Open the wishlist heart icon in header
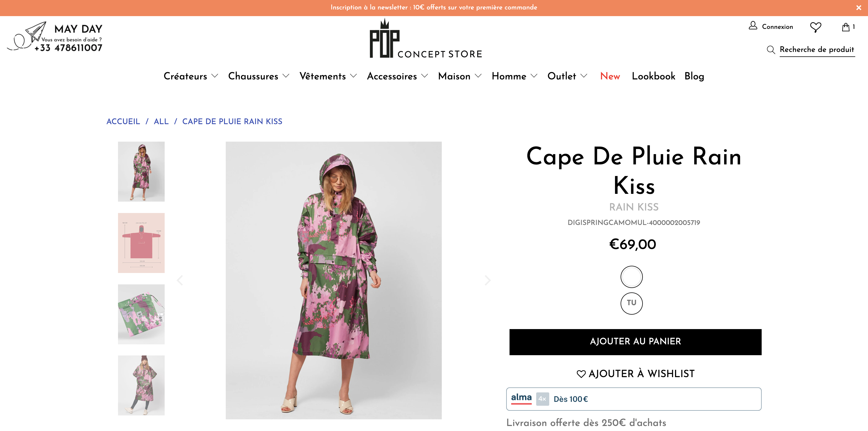Viewport: 868px width, 431px height. (x=816, y=27)
